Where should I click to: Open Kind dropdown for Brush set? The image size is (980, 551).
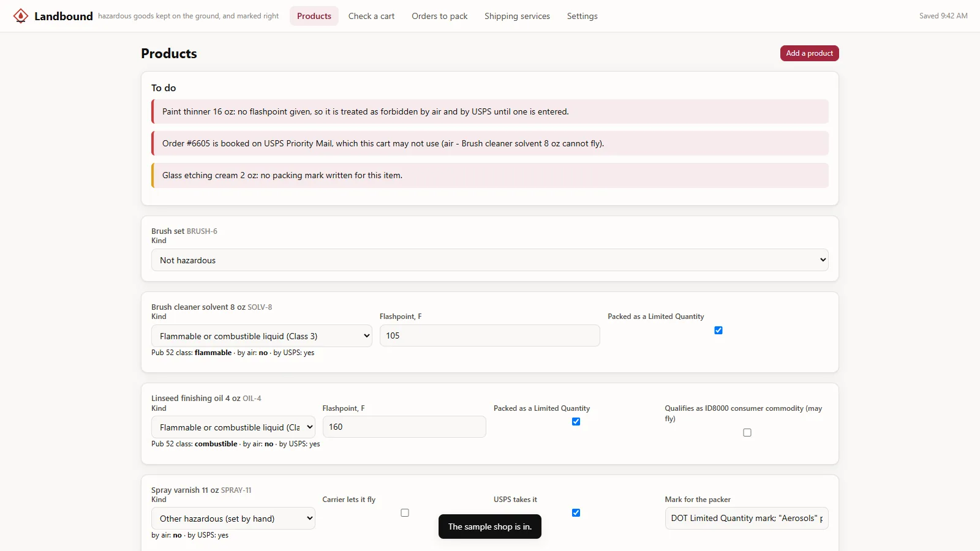click(x=489, y=260)
